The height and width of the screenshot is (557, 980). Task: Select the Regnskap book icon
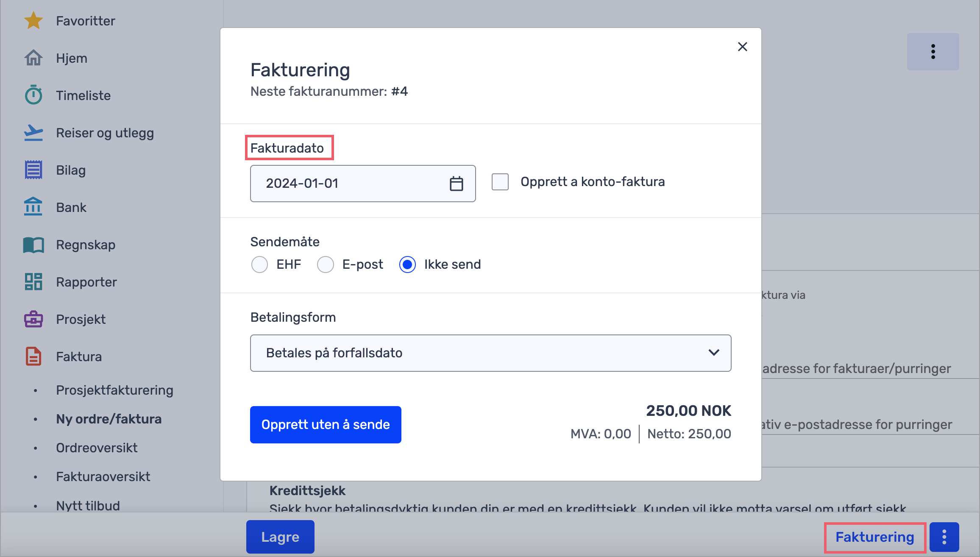coord(33,244)
